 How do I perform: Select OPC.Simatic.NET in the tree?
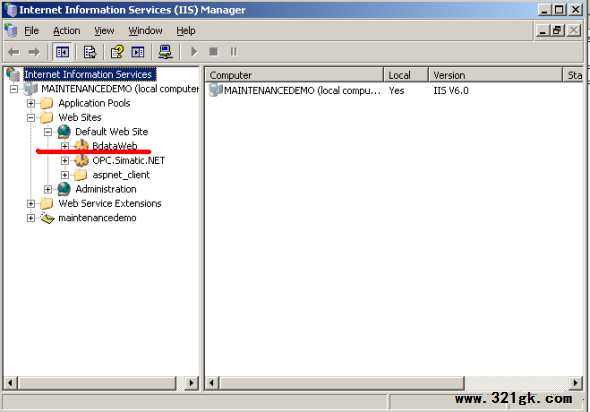[129, 161]
